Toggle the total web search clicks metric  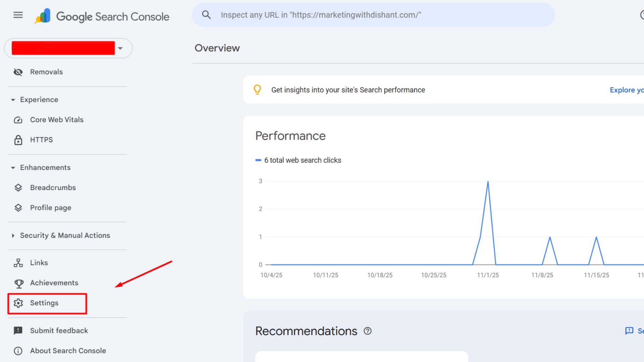pos(299,160)
